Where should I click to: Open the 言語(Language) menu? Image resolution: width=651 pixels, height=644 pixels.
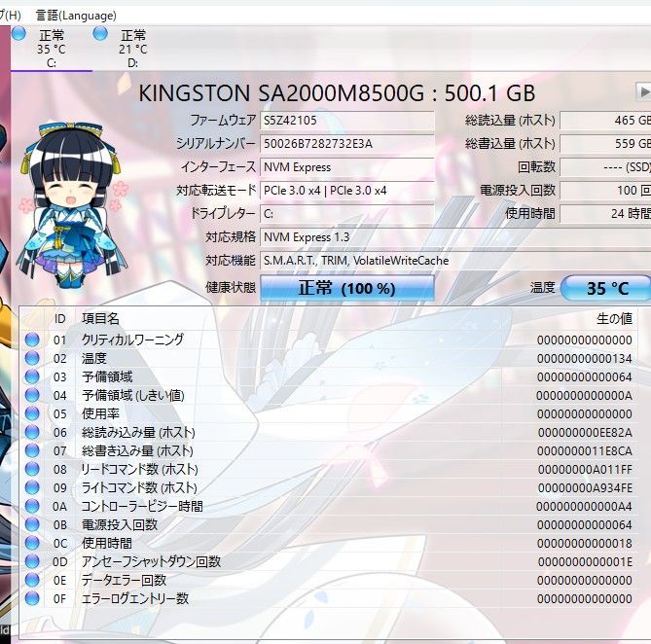(76, 16)
